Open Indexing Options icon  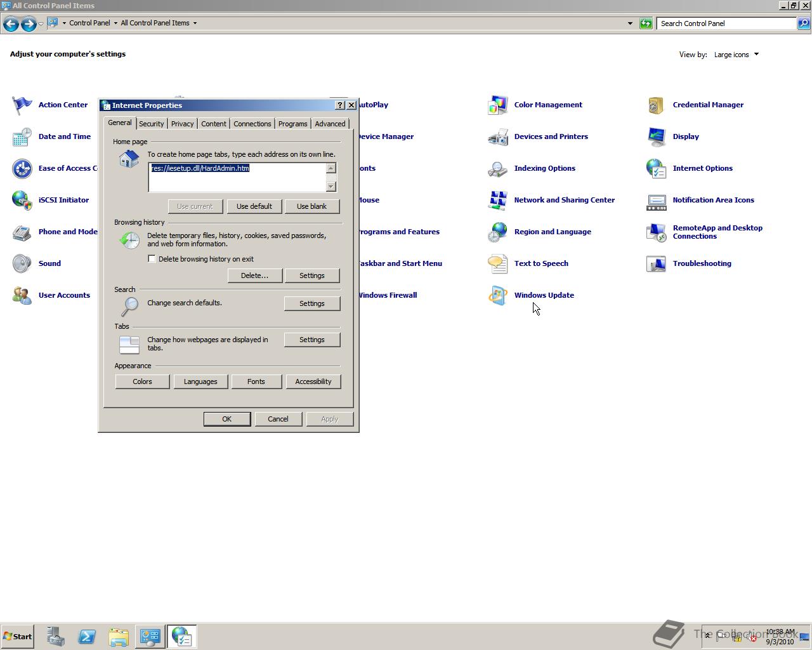coord(498,168)
